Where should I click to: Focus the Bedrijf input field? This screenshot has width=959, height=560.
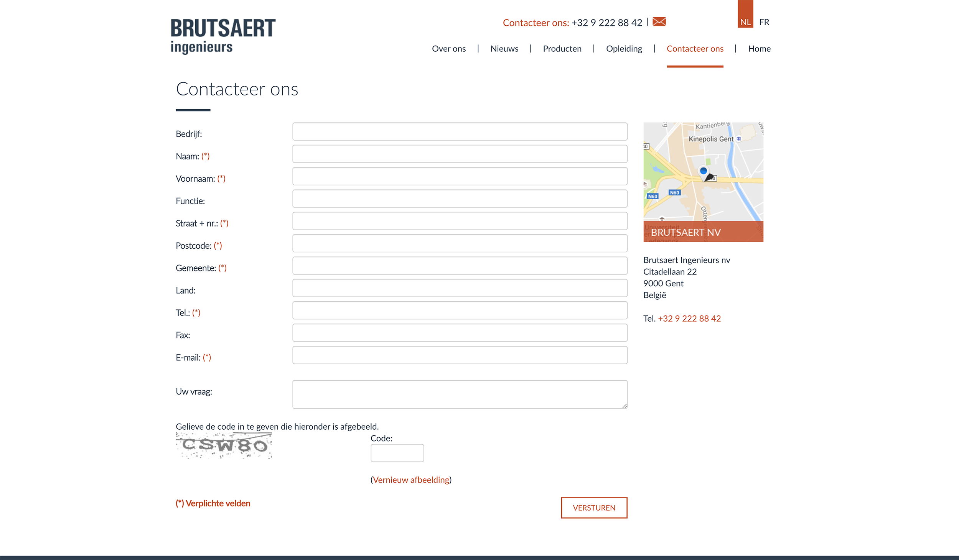coord(460,131)
